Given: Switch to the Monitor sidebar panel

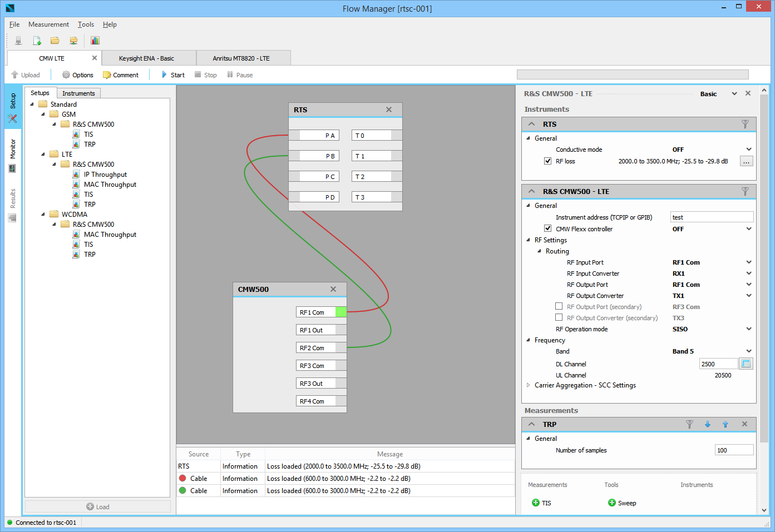Looking at the screenshot, I should pyautogui.click(x=13, y=156).
